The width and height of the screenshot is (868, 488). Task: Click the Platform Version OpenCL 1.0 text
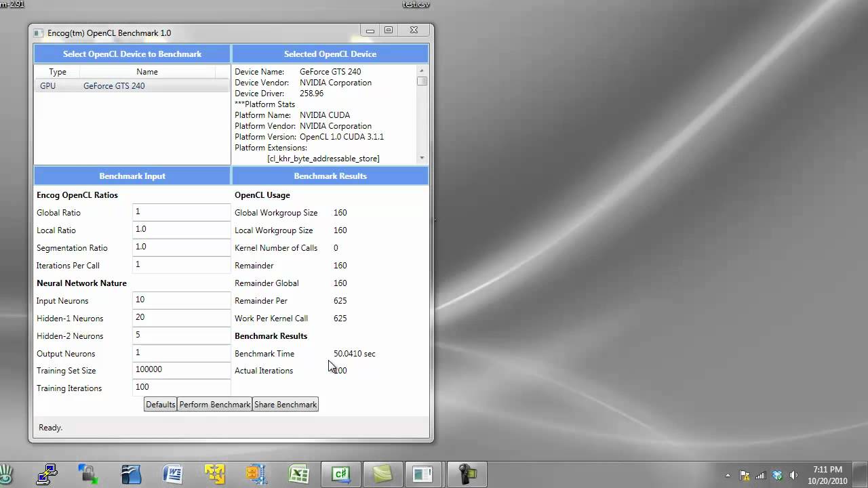point(342,137)
